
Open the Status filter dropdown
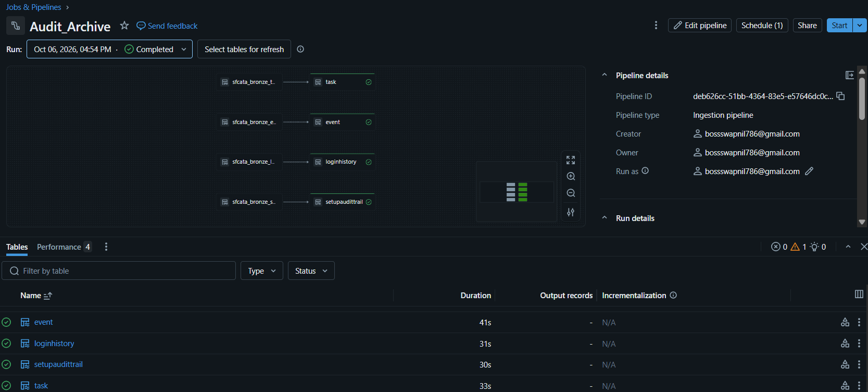click(311, 271)
